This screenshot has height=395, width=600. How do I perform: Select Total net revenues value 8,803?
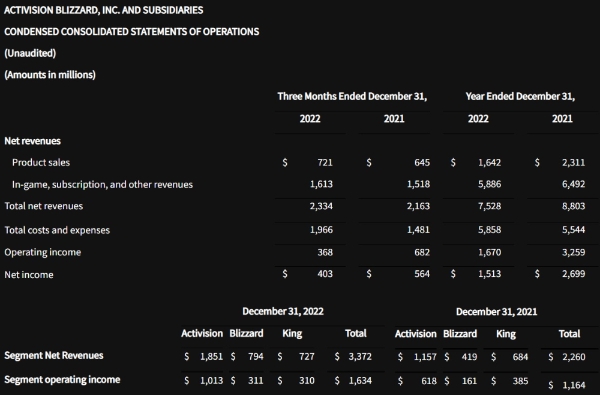(574, 206)
